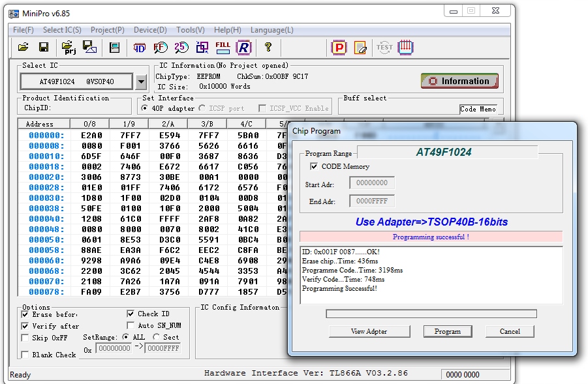Open a project via the prj folder icon
588x384 pixels.
point(69,47)
